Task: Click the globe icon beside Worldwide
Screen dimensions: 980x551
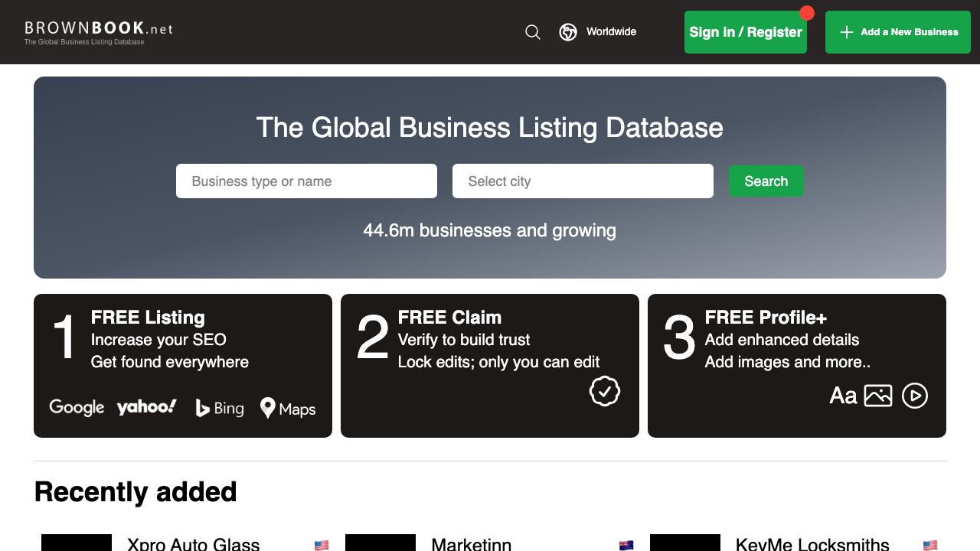Action: [568, 32]
